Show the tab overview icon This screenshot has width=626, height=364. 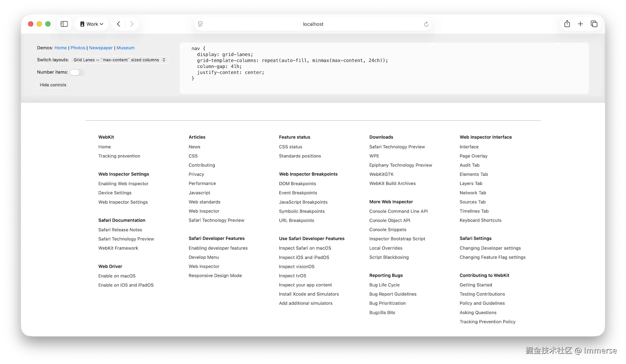point(594,24)
